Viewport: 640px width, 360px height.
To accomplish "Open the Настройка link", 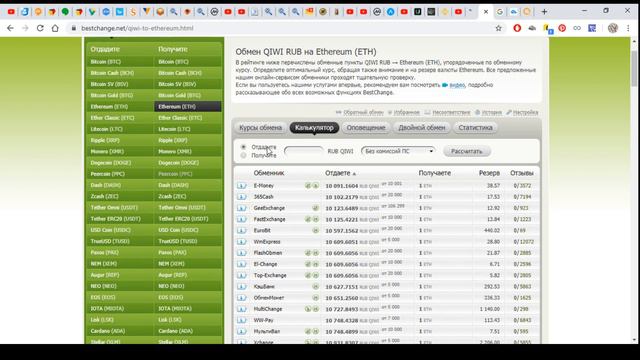I will pyautogui.click(x=525, y=112).
